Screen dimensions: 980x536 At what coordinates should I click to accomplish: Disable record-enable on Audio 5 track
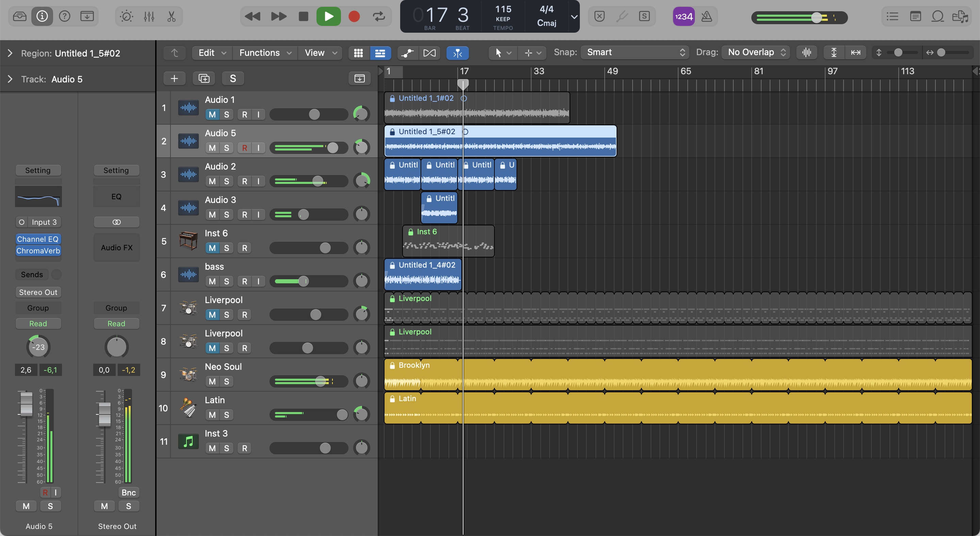pyautogui.click(x=245, y=148)
